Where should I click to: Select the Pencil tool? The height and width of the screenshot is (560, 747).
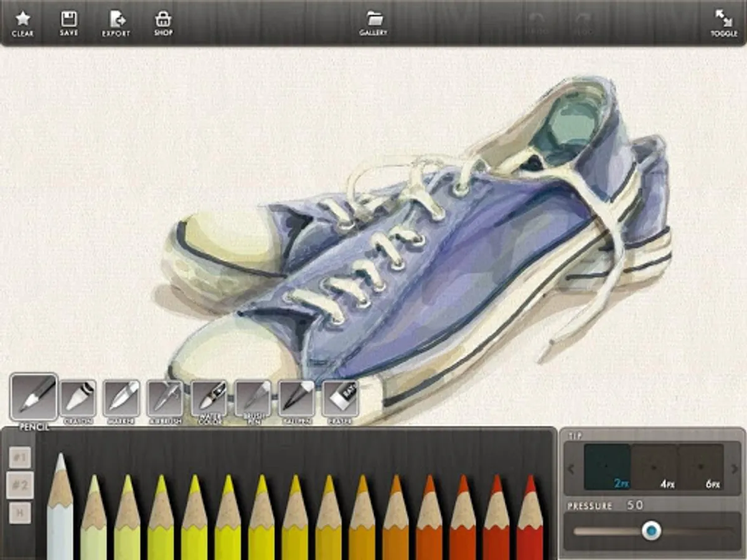(34, 398)
